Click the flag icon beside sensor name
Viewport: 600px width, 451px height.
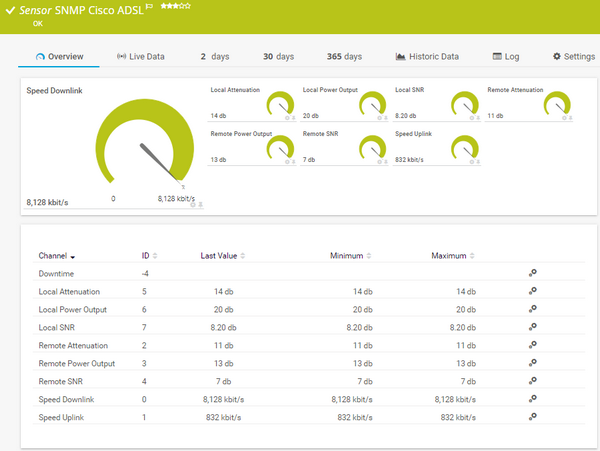point(149,6)
